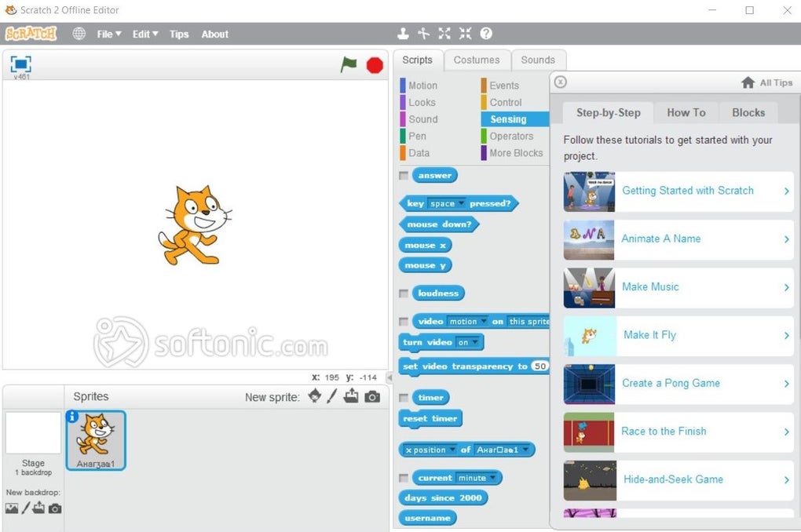This screenshot has height=532, width=801.
Task: Enable the loudness stage monitor checkbox
Action: click(x=404, y=293)
